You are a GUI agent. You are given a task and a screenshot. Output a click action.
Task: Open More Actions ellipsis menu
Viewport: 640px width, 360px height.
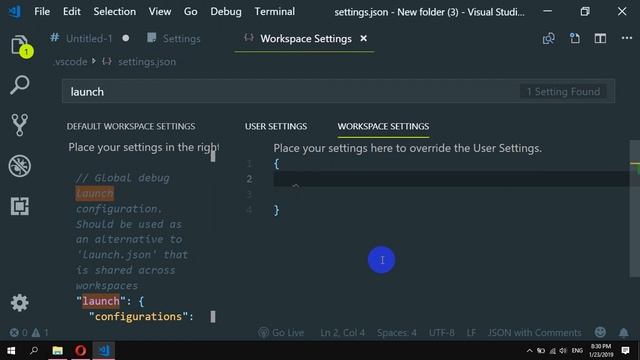(x=627, y=38)
